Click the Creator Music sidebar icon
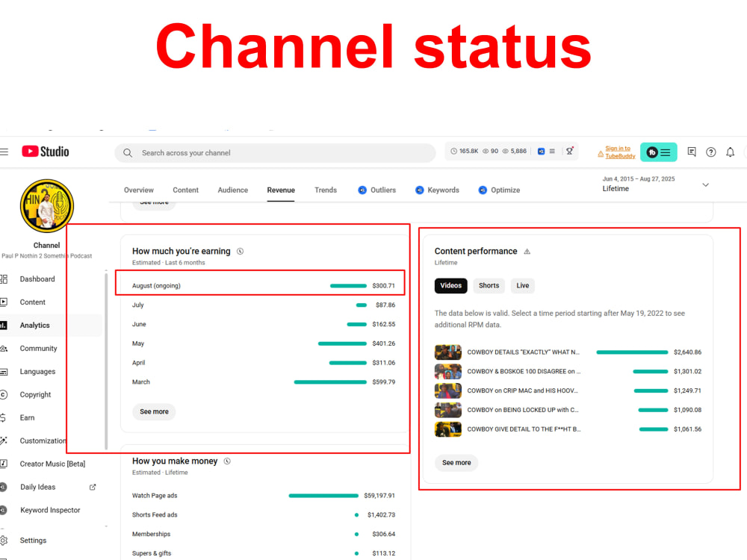 4,464
